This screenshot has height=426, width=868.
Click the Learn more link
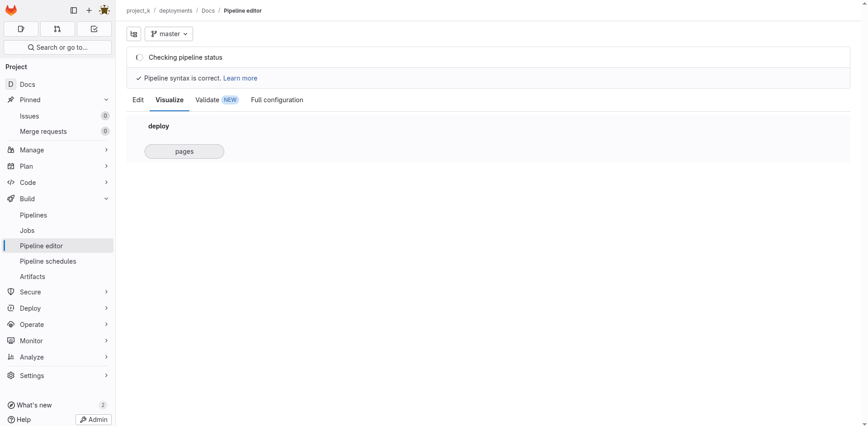coord(240,78)
